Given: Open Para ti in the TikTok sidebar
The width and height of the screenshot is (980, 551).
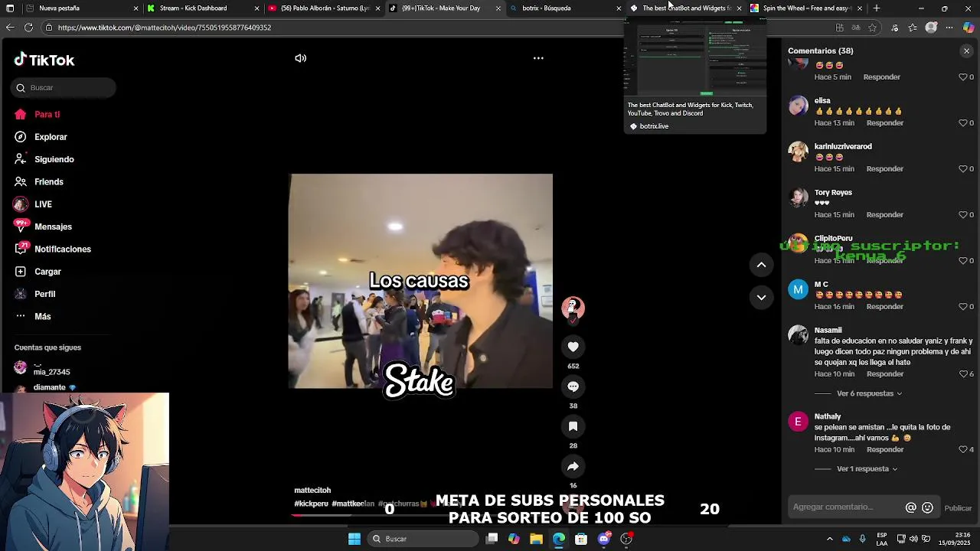Looking at the screenshot, I should 37,115.
